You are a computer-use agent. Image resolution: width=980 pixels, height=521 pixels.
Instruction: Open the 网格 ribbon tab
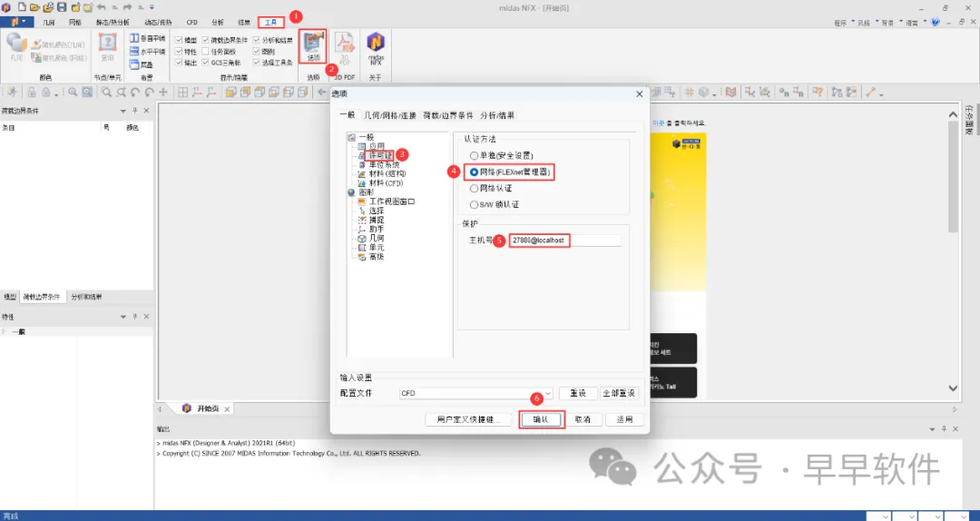tap(75, 23)
